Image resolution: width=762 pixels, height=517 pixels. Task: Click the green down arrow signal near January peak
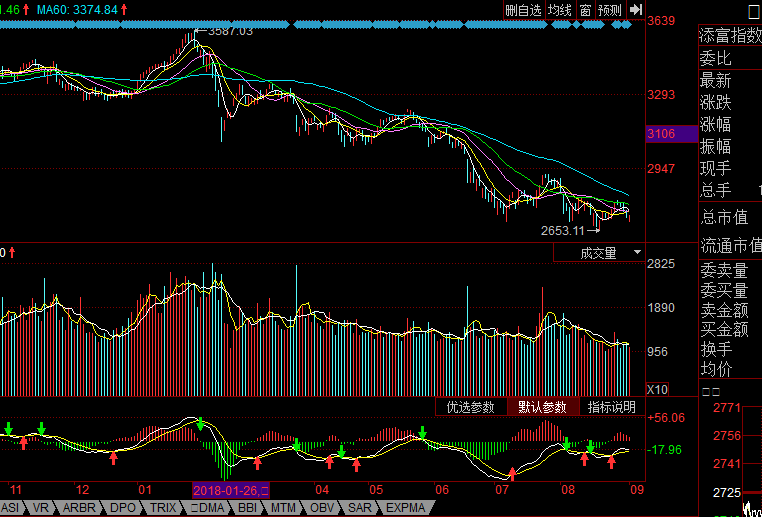(x=200, y=424)
